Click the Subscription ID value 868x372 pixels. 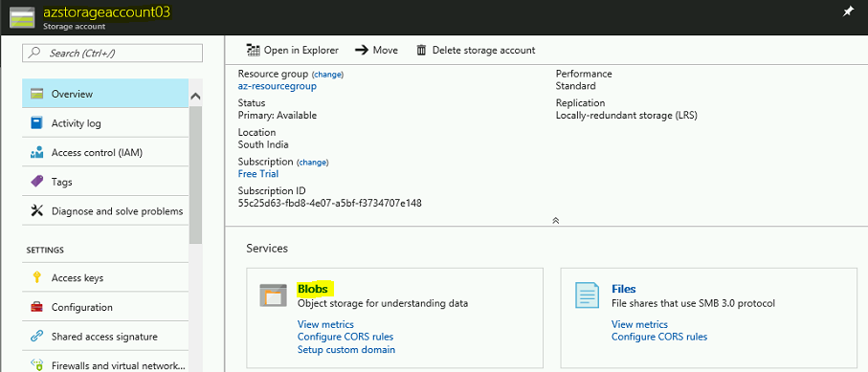pyautogui.click(x=330, y=203)
